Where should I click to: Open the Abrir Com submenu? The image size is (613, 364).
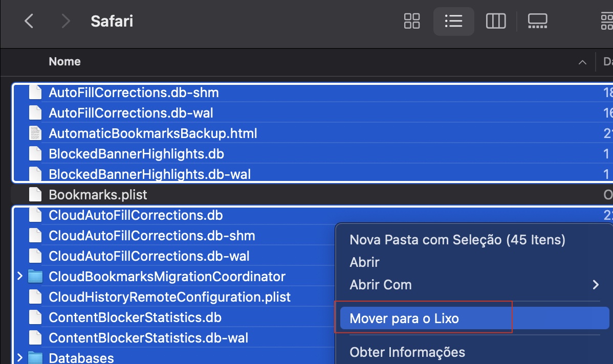pyautogui.click(x=381, y=285)
